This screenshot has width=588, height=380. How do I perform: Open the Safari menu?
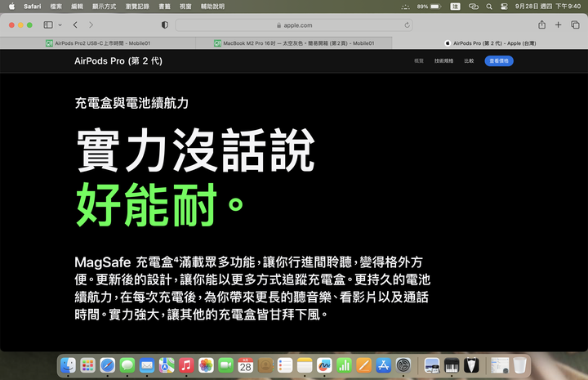[x=32, y=7]
